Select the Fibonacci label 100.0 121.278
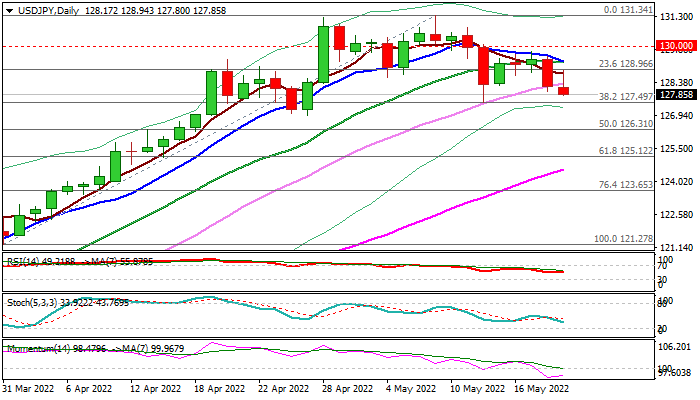Image resolution: width=700 pixels, height=400 pixels. (x=623, y=239)
